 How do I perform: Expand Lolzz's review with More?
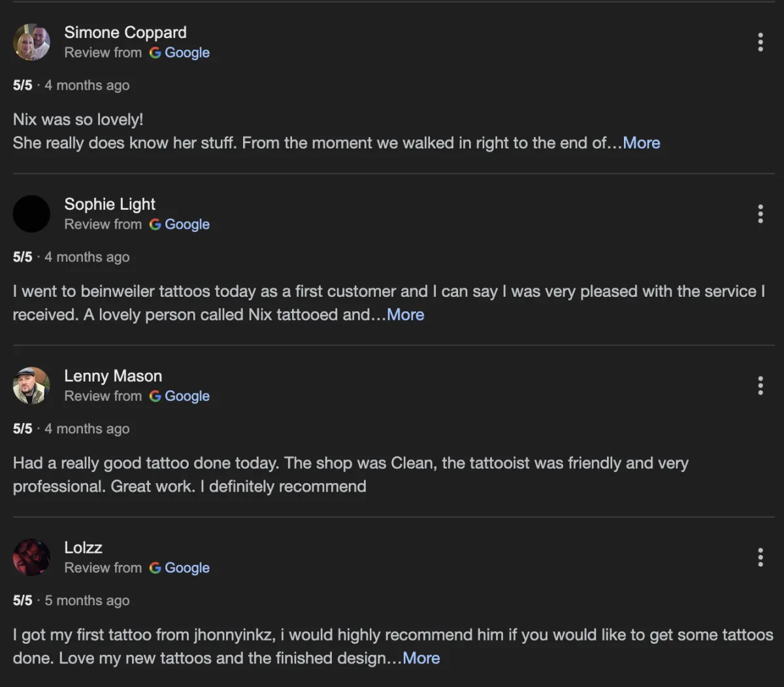tap(421, 658)
